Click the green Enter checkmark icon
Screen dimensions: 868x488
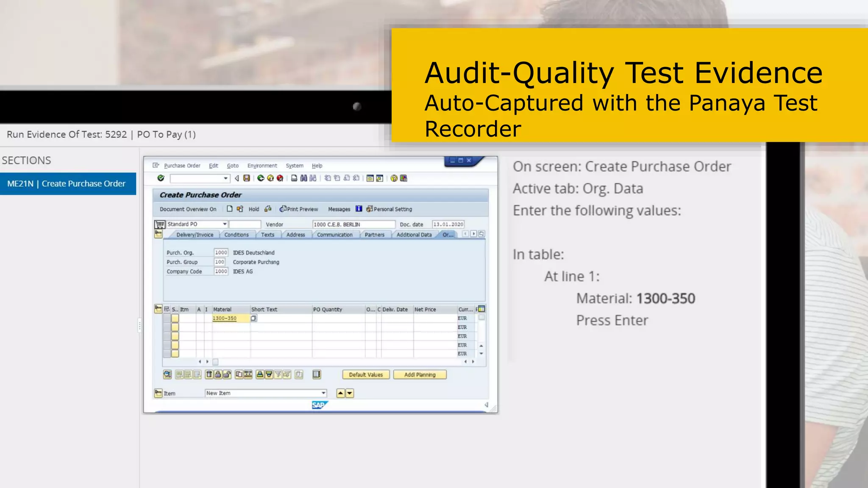[161, 178]
